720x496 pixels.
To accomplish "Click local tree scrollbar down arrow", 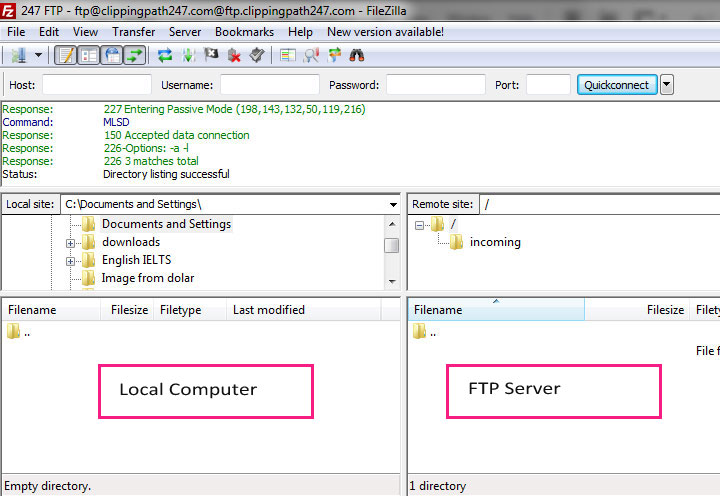I will click(392, 281).
